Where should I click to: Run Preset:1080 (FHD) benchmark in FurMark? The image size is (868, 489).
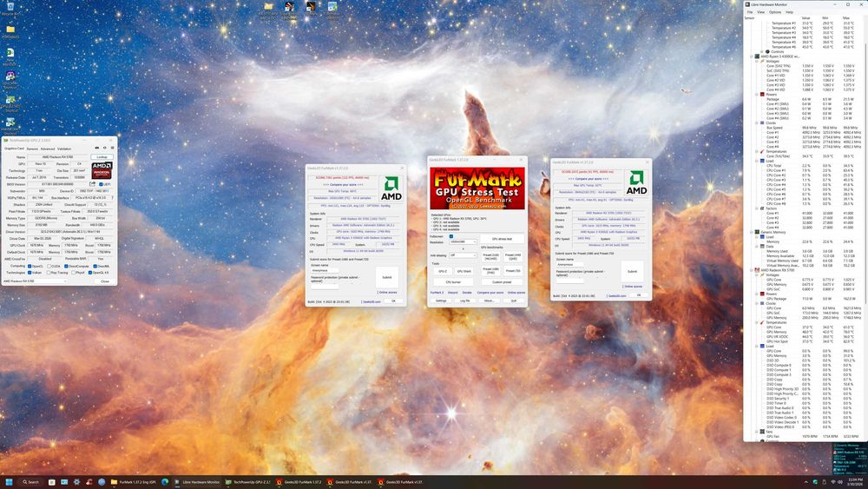pos(490,271)
